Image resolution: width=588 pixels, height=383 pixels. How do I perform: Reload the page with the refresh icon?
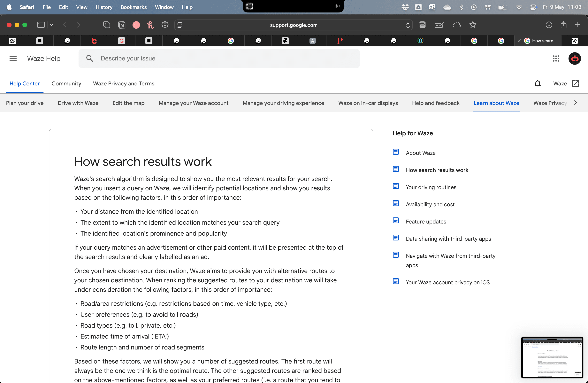pos(408,25)
